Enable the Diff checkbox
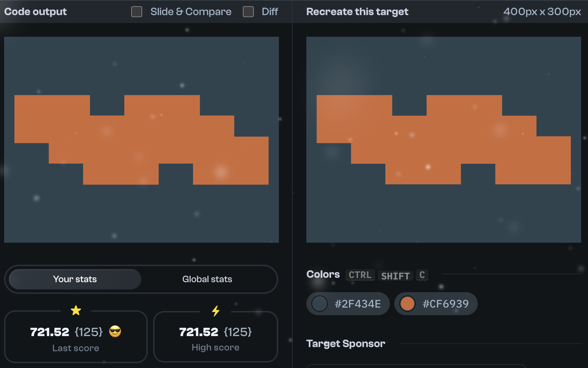The height and width of the screenshot is (368, 588). (x=248, y=11)
